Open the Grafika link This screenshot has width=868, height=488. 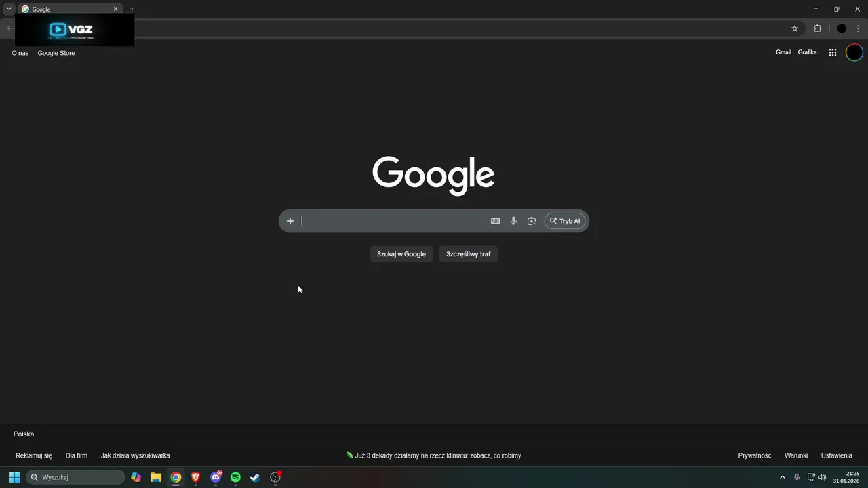(807, 52)
